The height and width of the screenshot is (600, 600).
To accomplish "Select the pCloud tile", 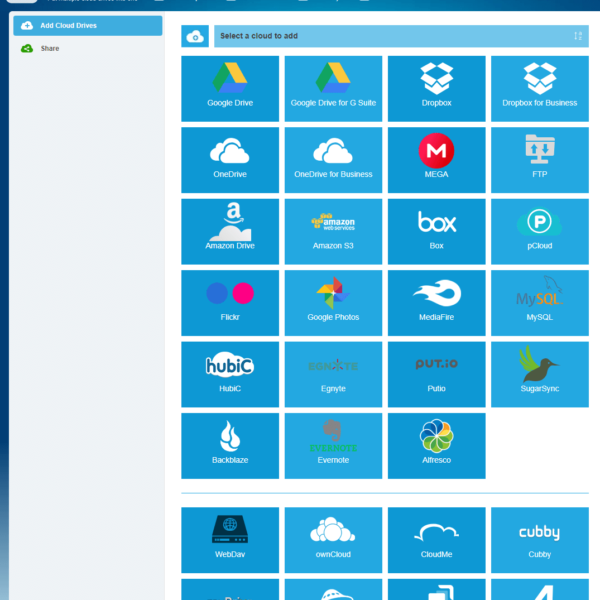I will point(540,232).
